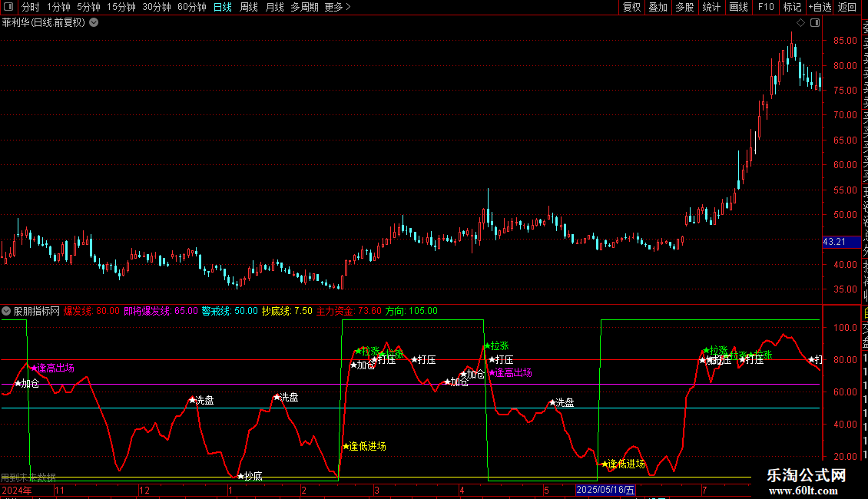Click the 返回 back button
Viewport: 868px width, 499px height.
click(x=847, y=7)
